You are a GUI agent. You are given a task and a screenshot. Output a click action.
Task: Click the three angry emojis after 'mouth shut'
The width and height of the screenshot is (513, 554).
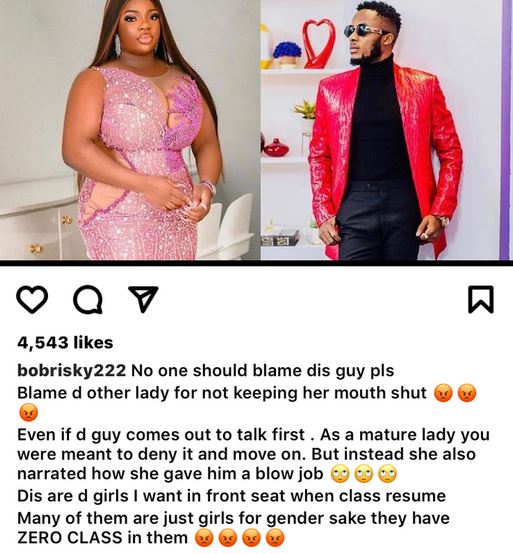point(455,393)
